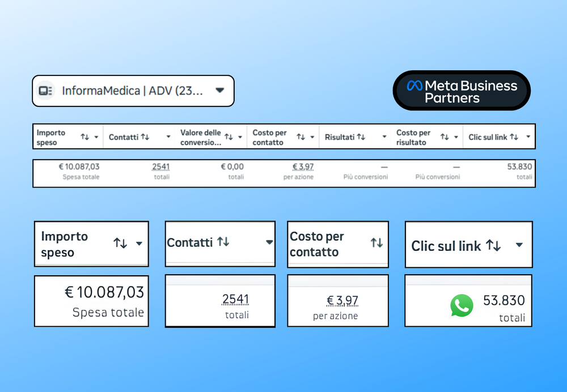Click € 10.087,03 in the enlarged Spesa totale card
This screenshot has width=567, height=392.
coord(104,292)
